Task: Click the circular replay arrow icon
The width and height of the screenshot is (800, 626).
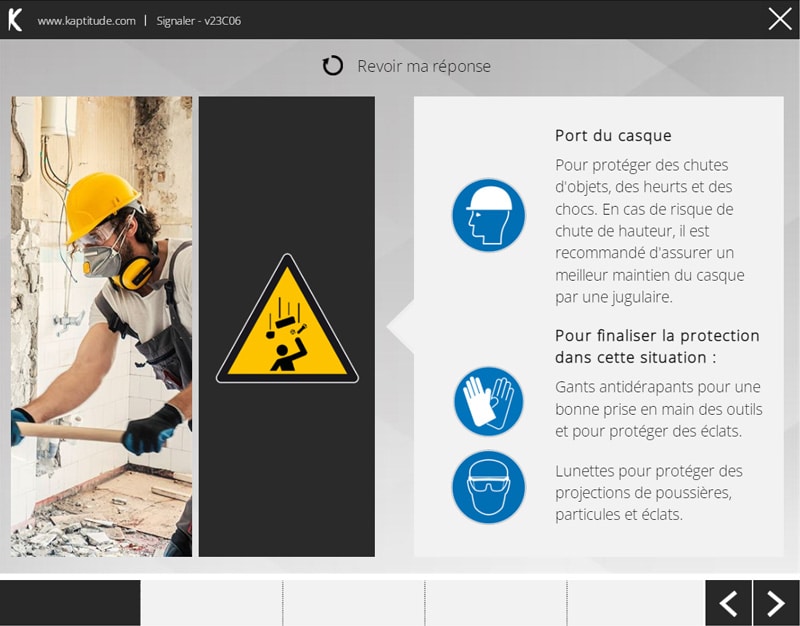Action: click(x=333, y=66)
